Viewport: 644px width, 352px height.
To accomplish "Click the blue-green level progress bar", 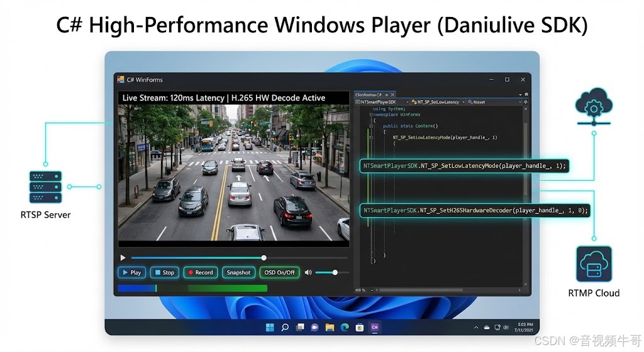I will tap(192, 288).
